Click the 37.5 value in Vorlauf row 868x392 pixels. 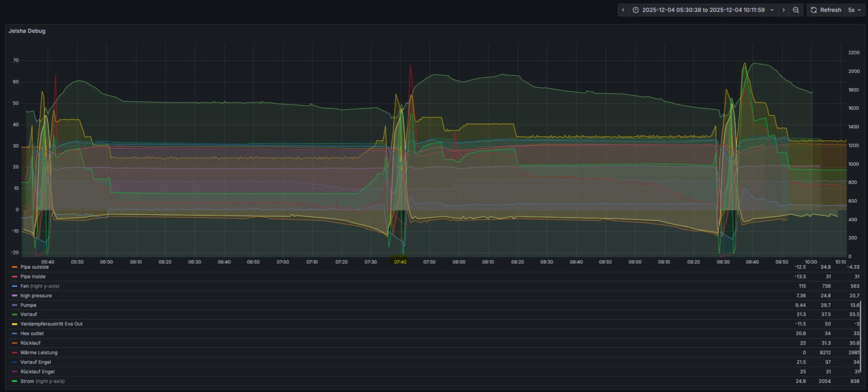[826, 315]
